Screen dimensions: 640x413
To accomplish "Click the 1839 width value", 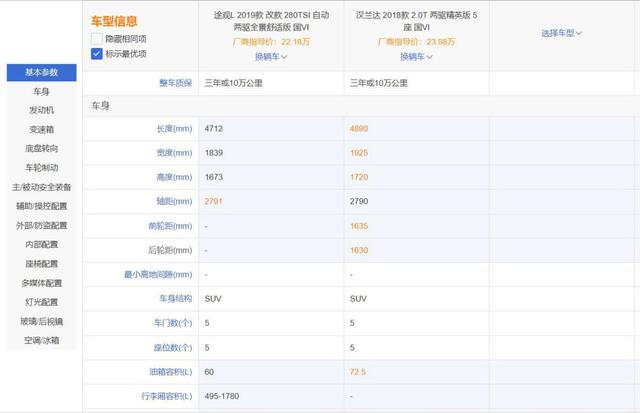I will pyautogui.click(x=214, y=153).
